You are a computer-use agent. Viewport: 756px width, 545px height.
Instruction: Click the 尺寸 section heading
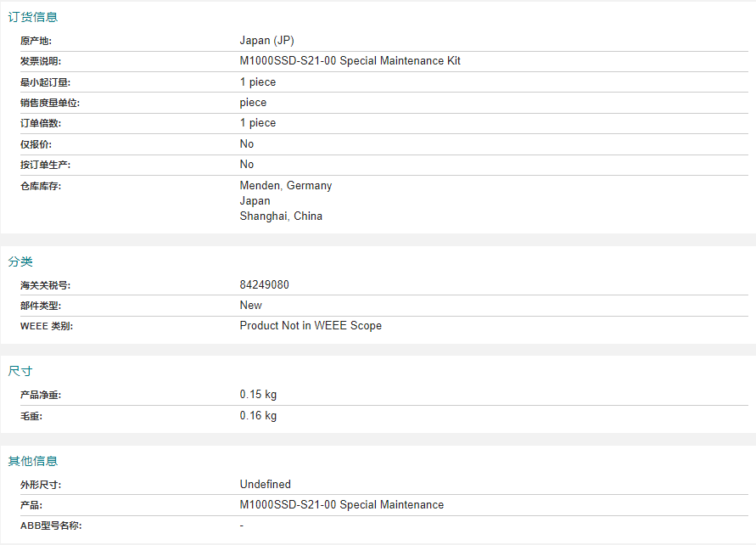click(20, 371)
